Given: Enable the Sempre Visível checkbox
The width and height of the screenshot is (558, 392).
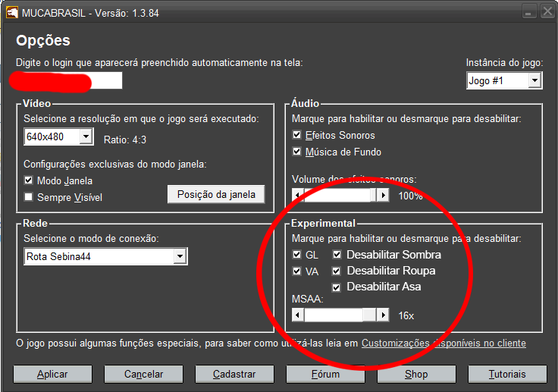Looking at the screenshot, I should [x=29, y=197].
